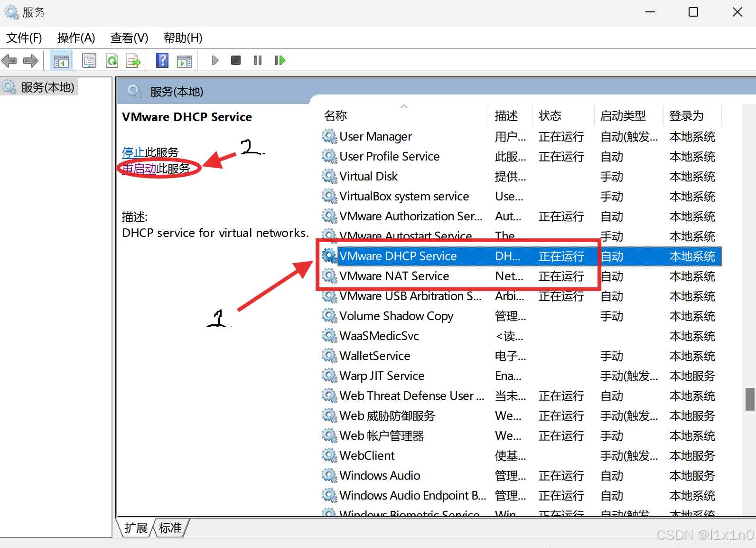This screenshot has height=548, width=756.
Task: Open the 查看(V) menu
Action: point(130,38)
